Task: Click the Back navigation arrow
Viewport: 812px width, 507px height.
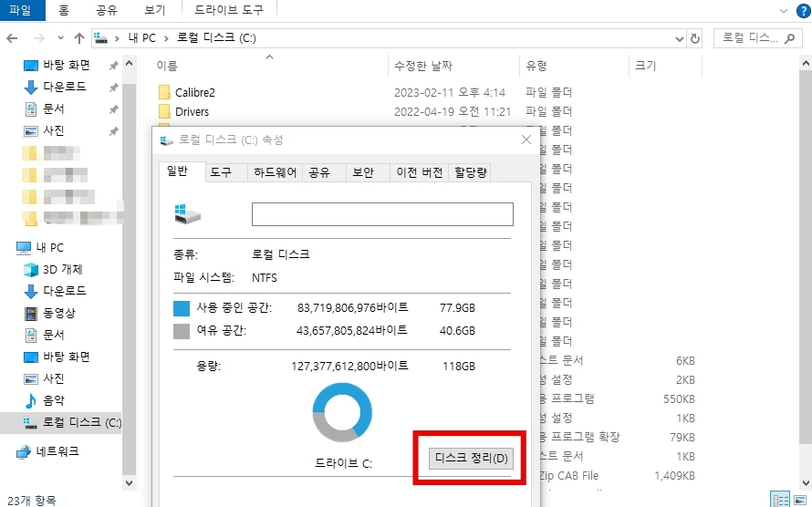Action: pyautogui.click(x=13, y=38)
